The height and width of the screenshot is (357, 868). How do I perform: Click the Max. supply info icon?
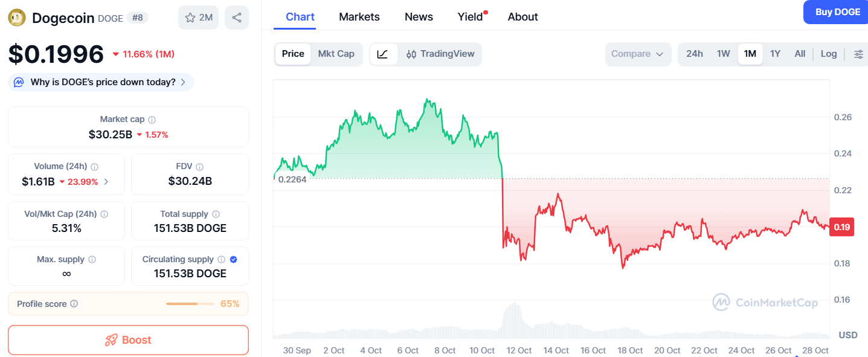click(92, 259)
